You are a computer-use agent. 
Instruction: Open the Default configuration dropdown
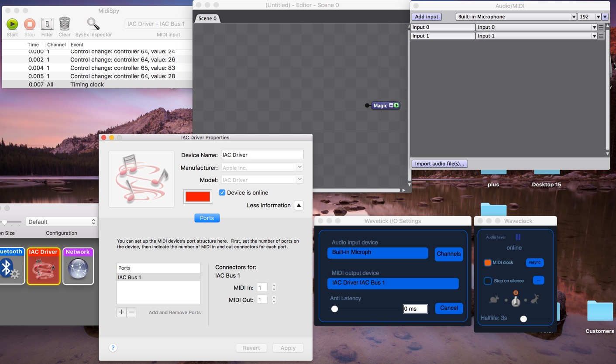(x=61, y=222)
